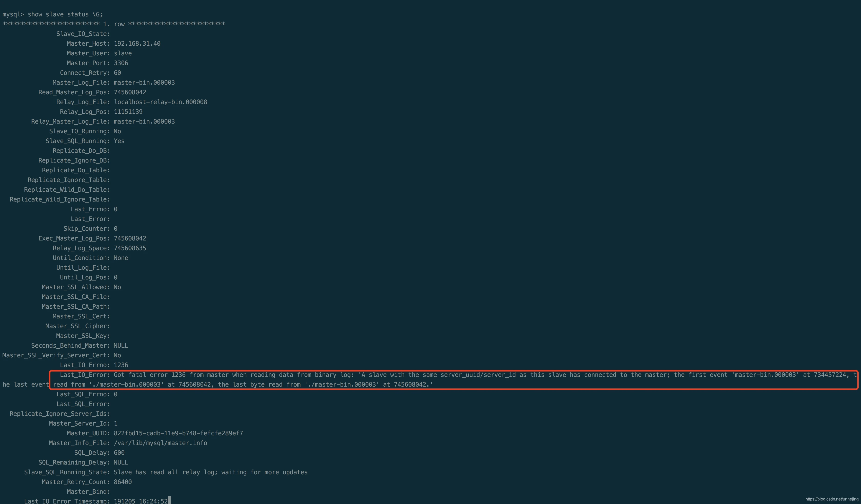Click Relay_Log_Space value 745608635
861x504 pixels.
(130, 248)
